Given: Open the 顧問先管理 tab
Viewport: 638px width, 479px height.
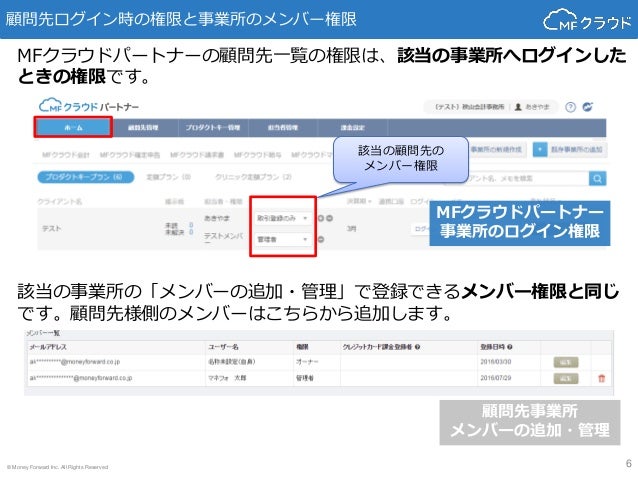Looking at the screenshot, I should point(143,127).
